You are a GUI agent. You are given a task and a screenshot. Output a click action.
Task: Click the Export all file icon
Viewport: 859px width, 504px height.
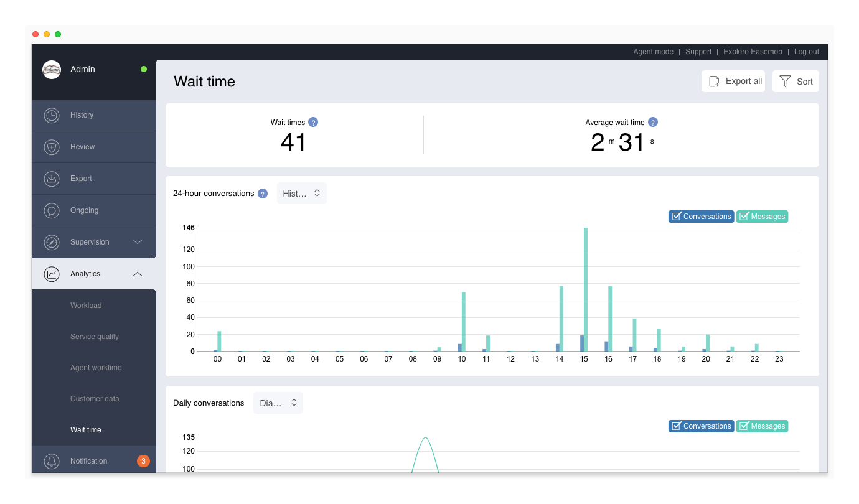(715, 82)
